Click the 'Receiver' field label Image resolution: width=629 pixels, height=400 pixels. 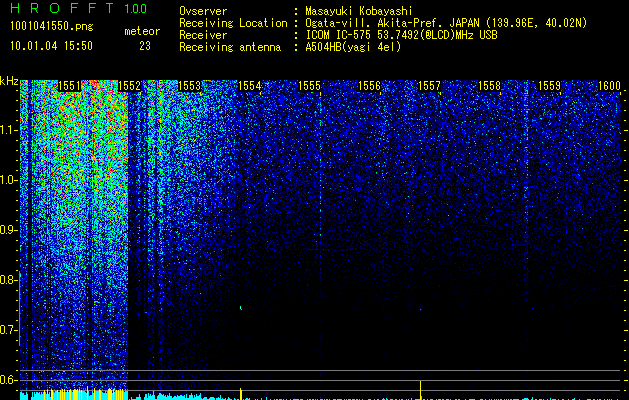tap(203, 35)
